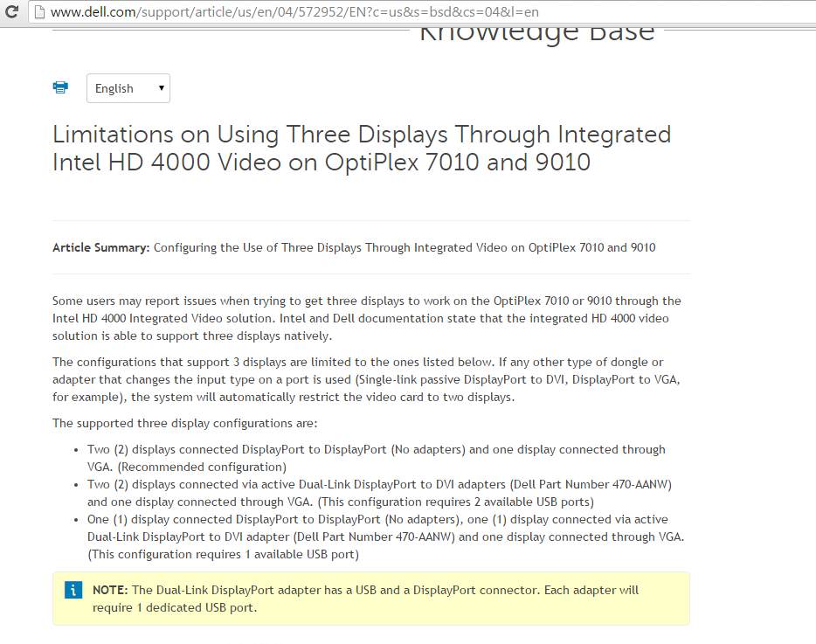The width and height of the screenshot is (816, 644).
Task: Select the dell.com URL in address bar
Action: click(294, 11)
